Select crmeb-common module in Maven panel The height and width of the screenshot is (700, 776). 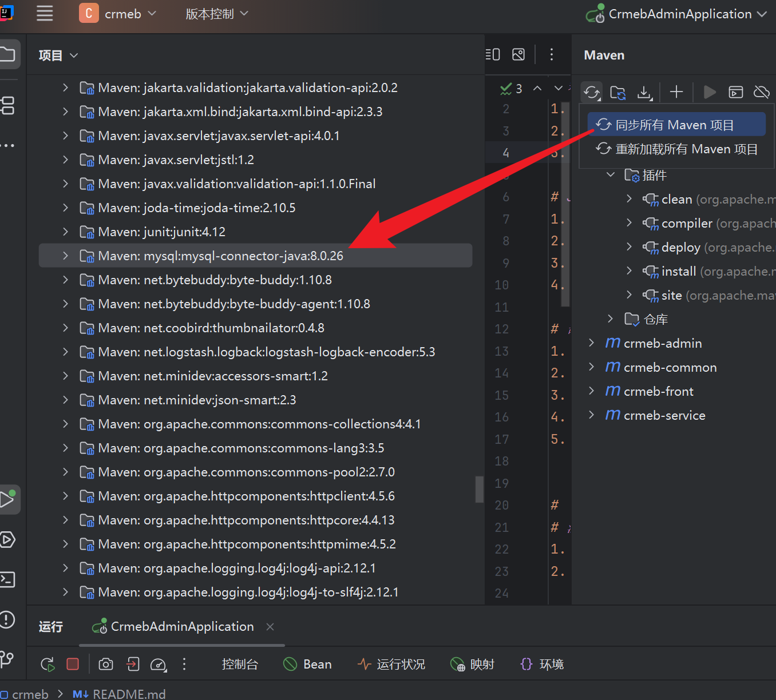661,367
